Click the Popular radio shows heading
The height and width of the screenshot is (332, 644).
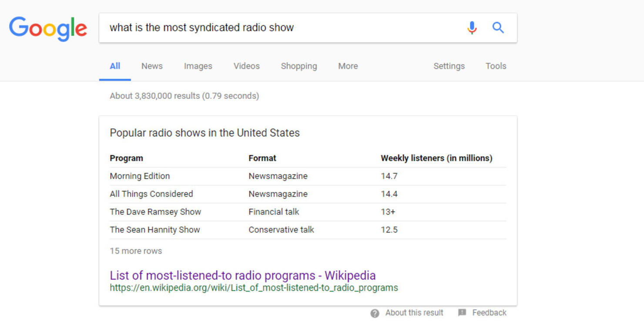[x=205, y=133]
